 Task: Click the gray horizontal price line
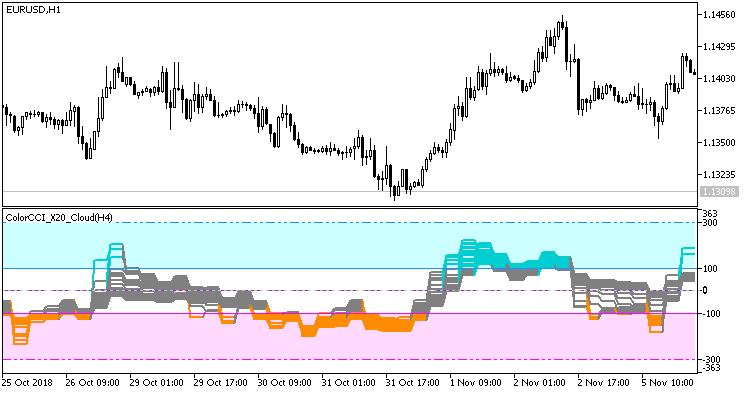[349, 192]
